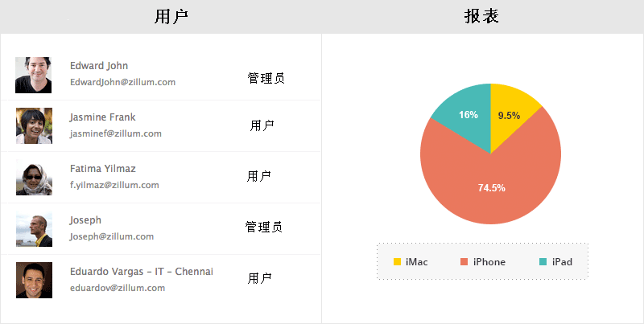Screen dimensions: 644x324
Task: Click the jasminef@zillum.com email link
Action: (x=116, y=133)
